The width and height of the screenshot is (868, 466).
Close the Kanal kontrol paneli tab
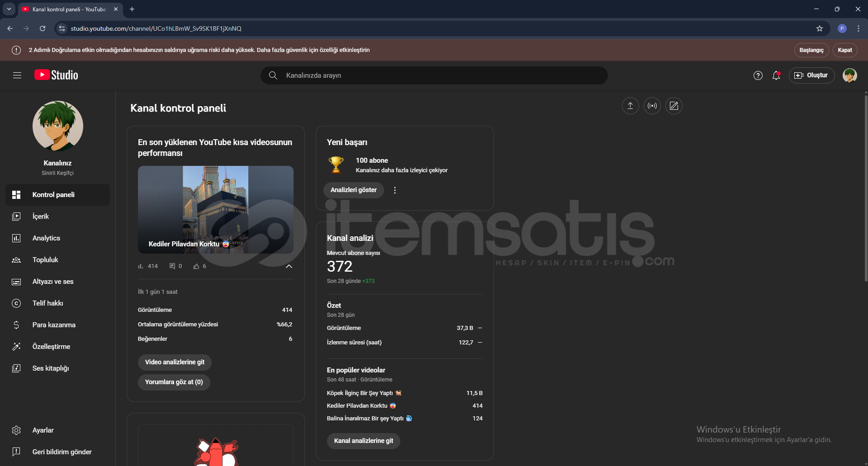point(116,9)
